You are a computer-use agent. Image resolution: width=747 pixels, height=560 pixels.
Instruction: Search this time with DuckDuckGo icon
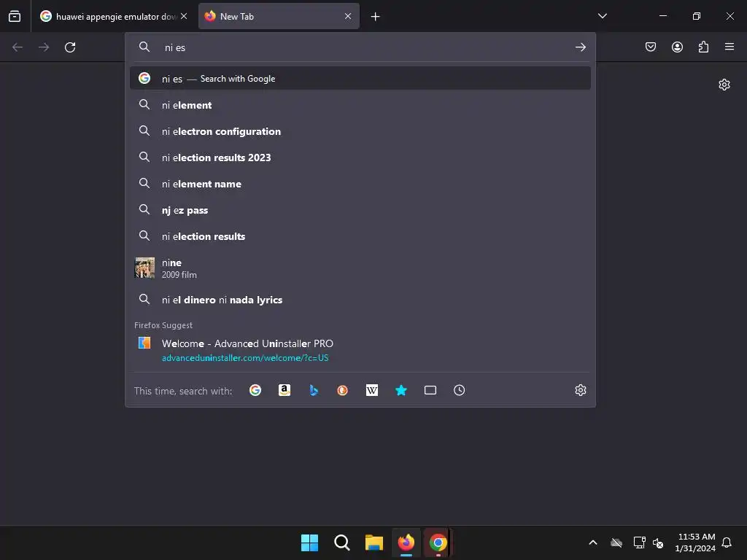(x=343, y=391)
